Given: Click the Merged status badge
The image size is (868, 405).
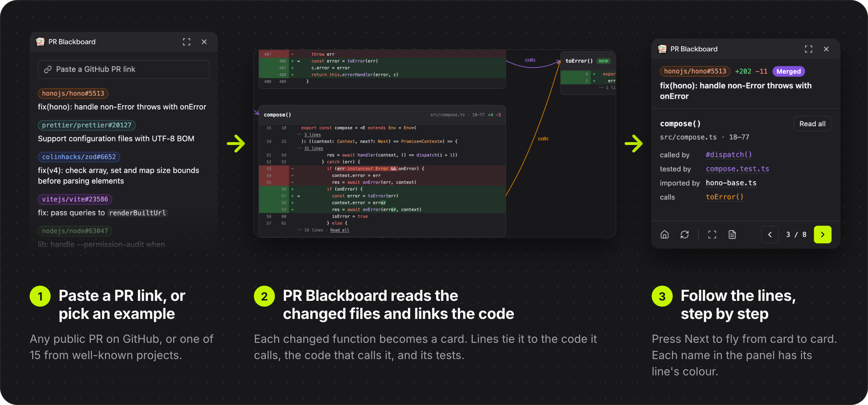Looking at the screenshot, I should click(789, 71).
